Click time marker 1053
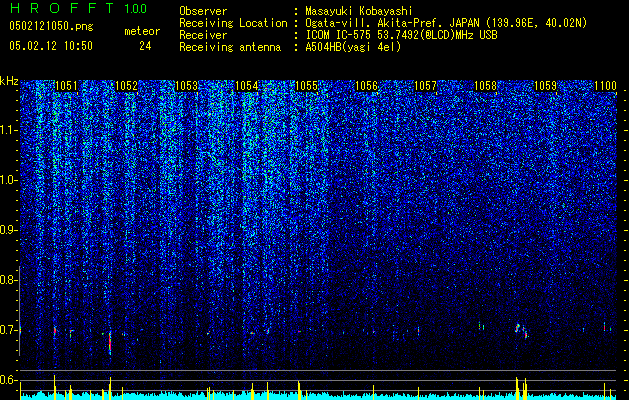 (186, 86)
